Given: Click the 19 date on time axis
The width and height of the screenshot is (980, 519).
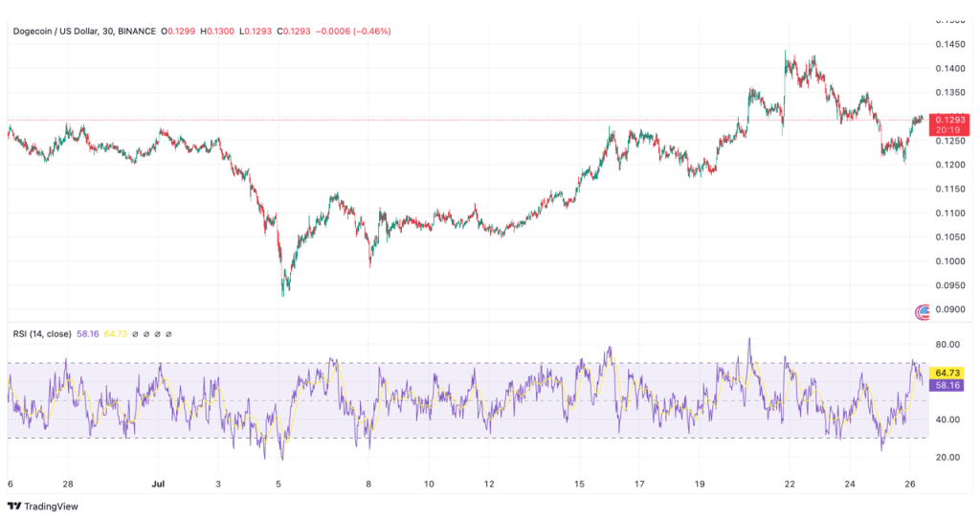Looking at the screenshot, I should point(700,484).
